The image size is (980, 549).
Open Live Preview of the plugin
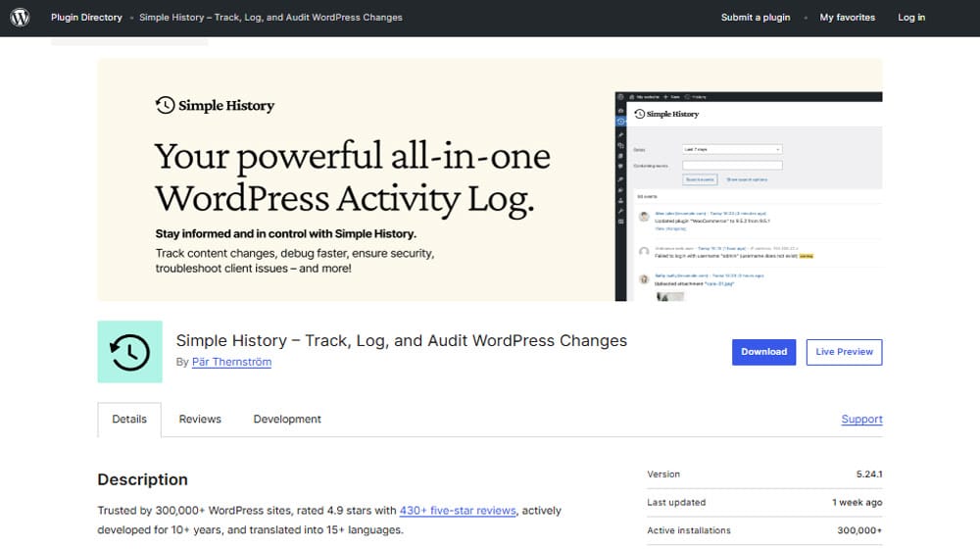point(844,352)
